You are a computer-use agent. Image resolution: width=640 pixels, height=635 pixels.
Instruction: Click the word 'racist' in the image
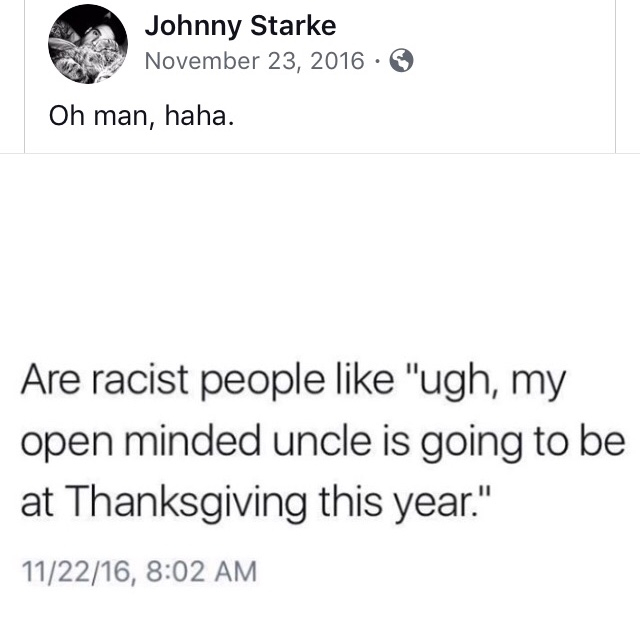pyautogui.click(x=140, y=380)
